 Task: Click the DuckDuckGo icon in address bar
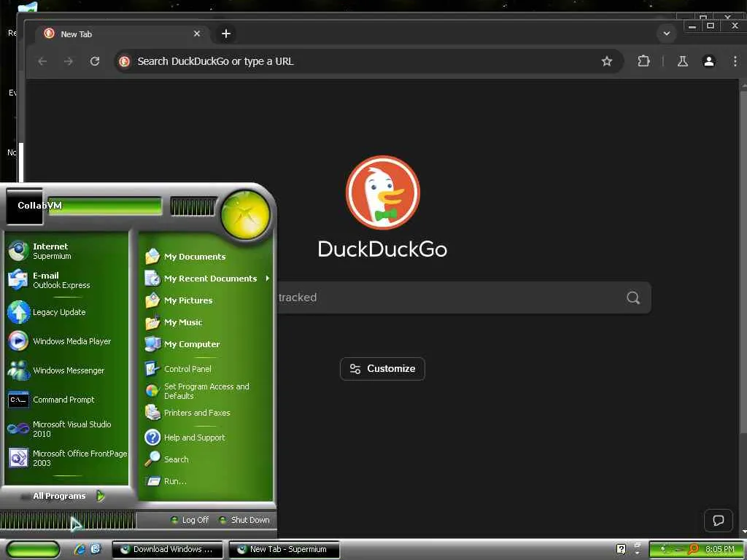[125, 61]
